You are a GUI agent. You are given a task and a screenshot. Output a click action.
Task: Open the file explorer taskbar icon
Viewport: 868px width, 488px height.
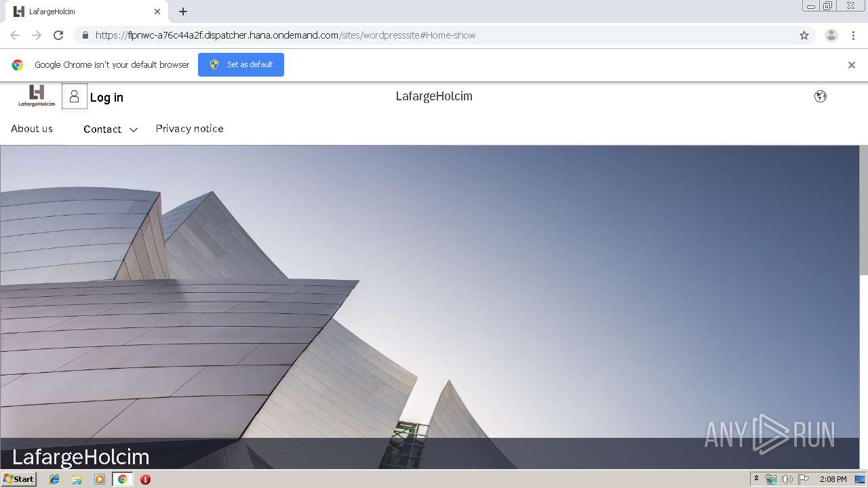click(x=77, y=479)
